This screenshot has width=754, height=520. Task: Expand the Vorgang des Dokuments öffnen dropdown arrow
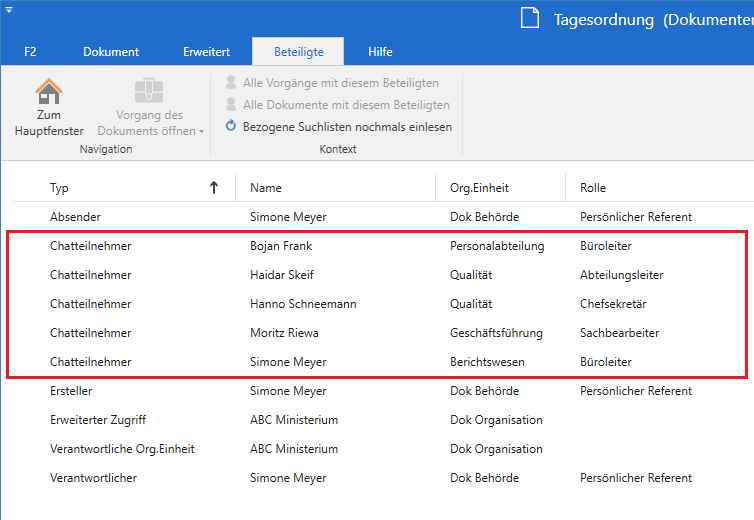[201, 131]
